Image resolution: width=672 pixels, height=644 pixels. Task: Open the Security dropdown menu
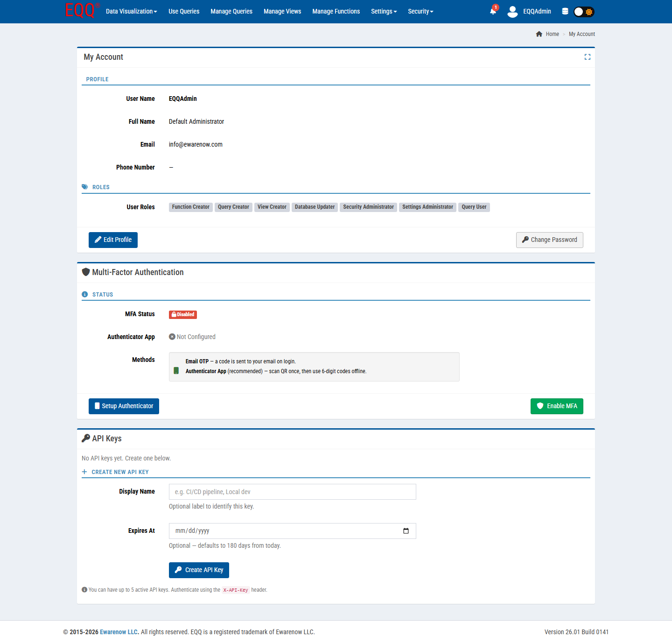coord(420,11)
